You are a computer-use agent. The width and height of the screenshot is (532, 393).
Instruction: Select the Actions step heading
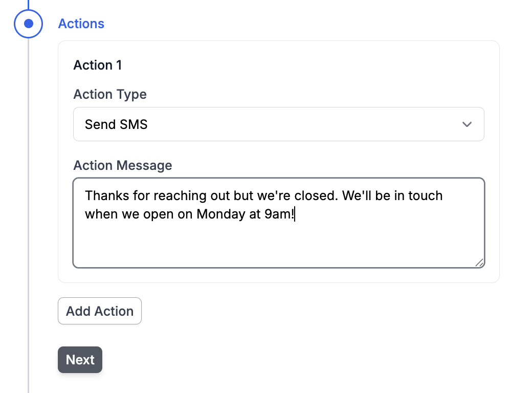point(81,24)
